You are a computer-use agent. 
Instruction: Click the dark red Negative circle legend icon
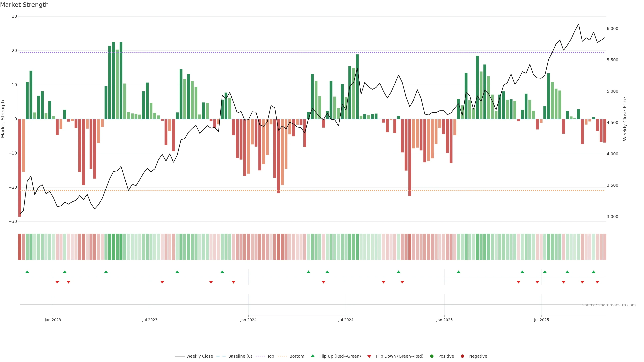pyautogui.click(x=462, y=356)
